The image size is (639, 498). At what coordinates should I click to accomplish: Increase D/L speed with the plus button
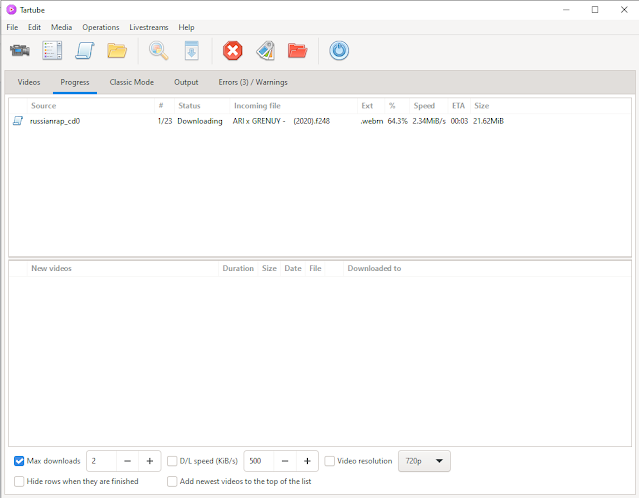(x=307, y=461)
